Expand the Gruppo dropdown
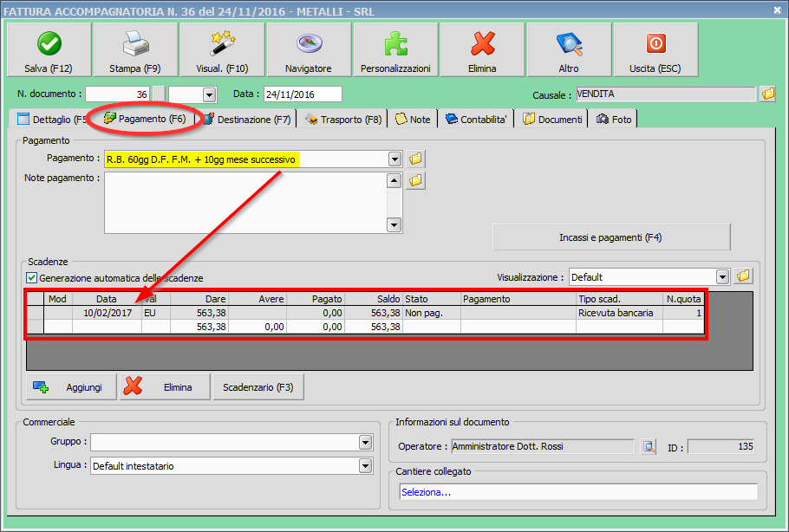The height and width of the screenshot is (532, 789). (x=365, y=443)
